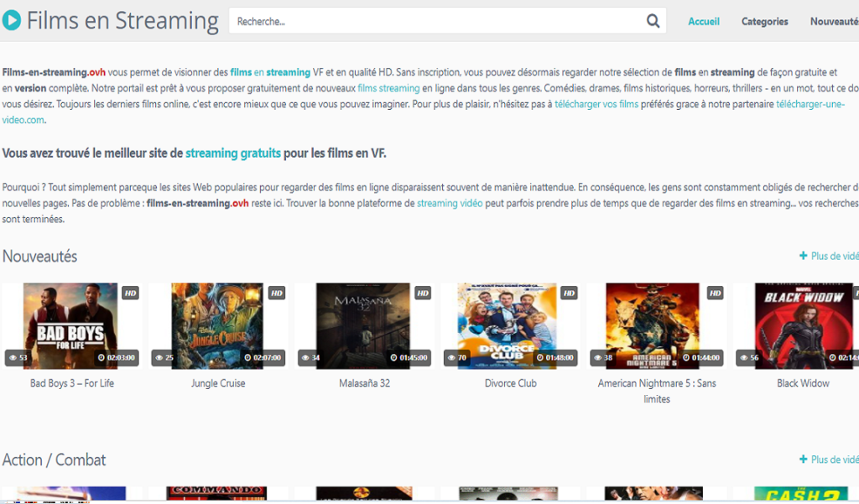Click the views counter 70 on Divorce Club
Viewport: 859px width, 504px height.
click(x=457, y=358)
